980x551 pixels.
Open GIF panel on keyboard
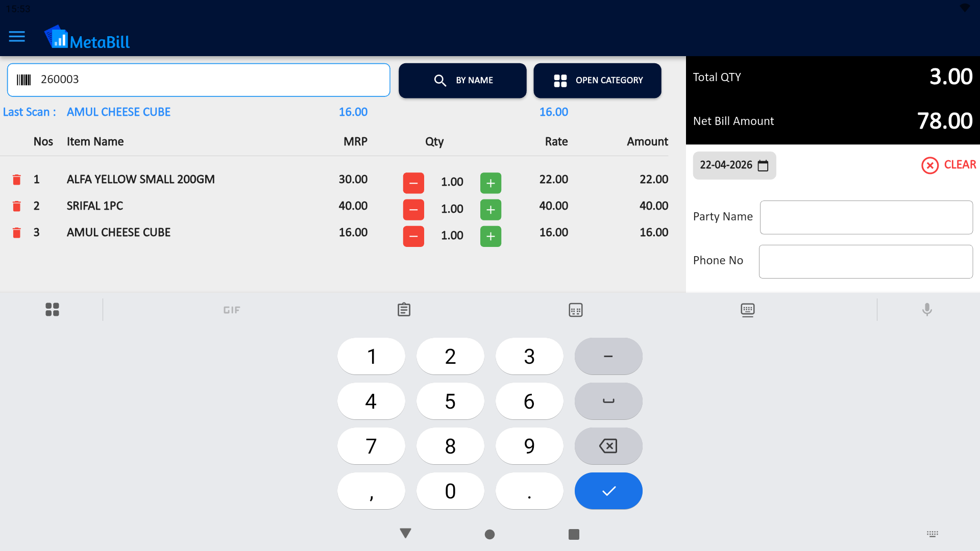(x=232, y=310)
